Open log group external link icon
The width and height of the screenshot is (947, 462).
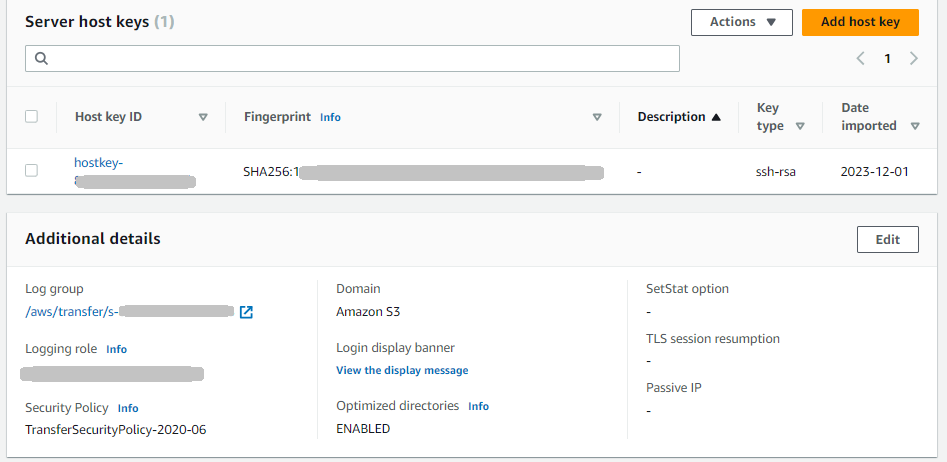(x=246, y=312)
